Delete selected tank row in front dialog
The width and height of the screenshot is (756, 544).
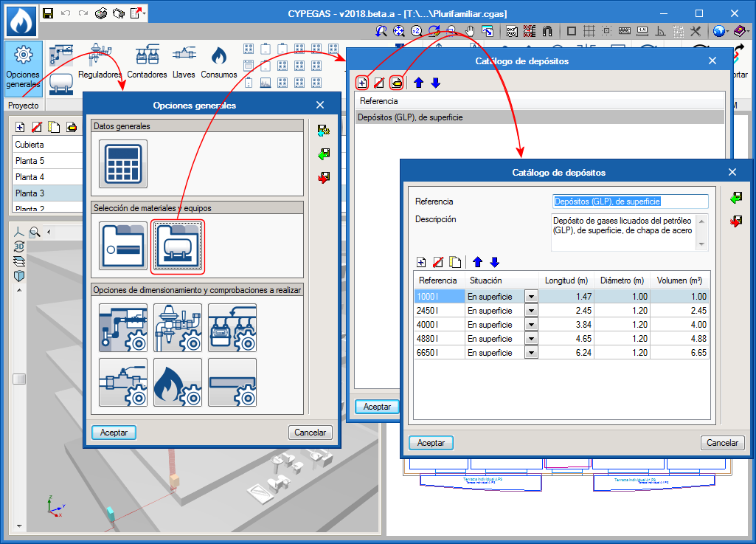[x=438, y=262]
